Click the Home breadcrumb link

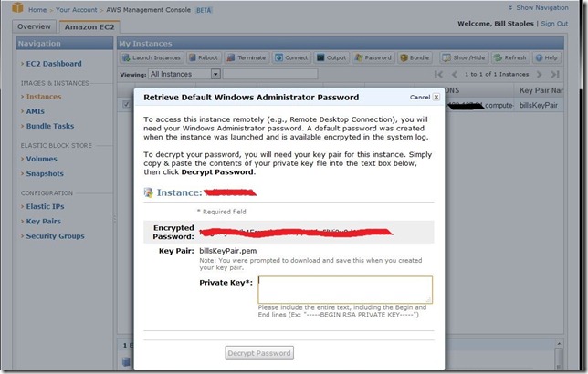click(37, 10)
